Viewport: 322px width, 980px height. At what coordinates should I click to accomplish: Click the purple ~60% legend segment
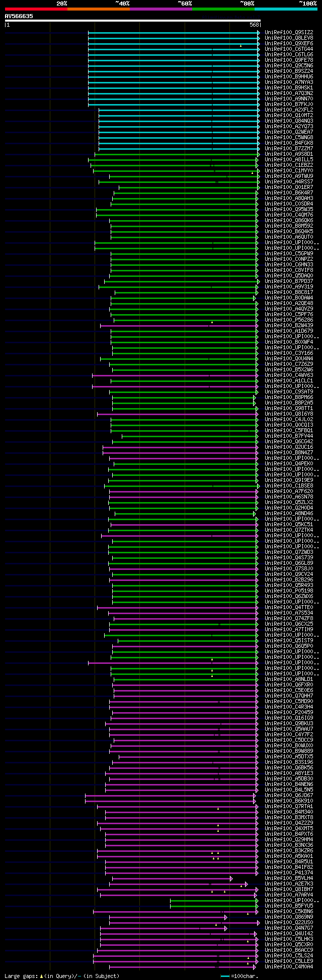coord(161,9)
